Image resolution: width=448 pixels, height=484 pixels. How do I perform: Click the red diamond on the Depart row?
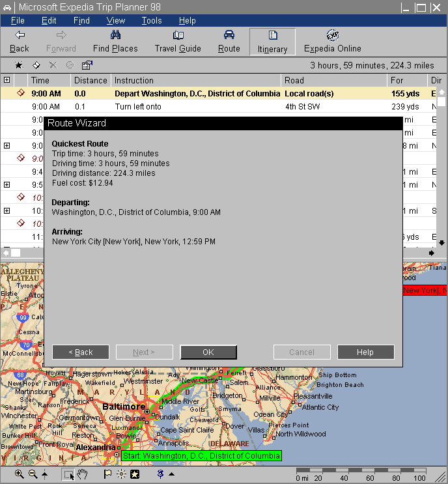click(21, 93)
